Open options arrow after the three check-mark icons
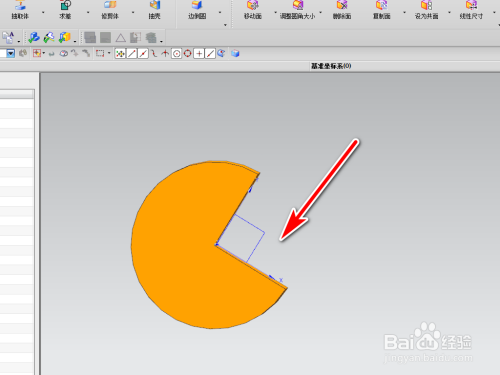500x375 pixels. pos(75,41)
